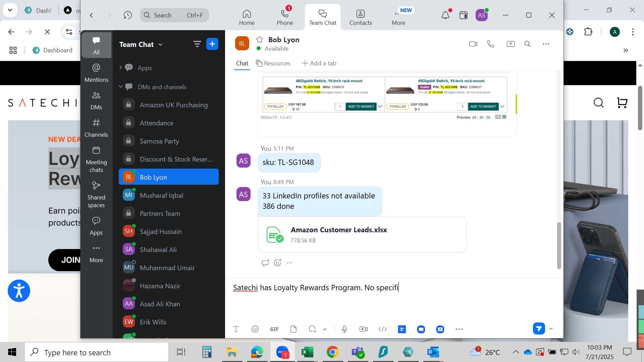Viewport: 644px width, 362px height.
Task: Record an audio message
Action: pyautogui.click(x=344, y=329)
